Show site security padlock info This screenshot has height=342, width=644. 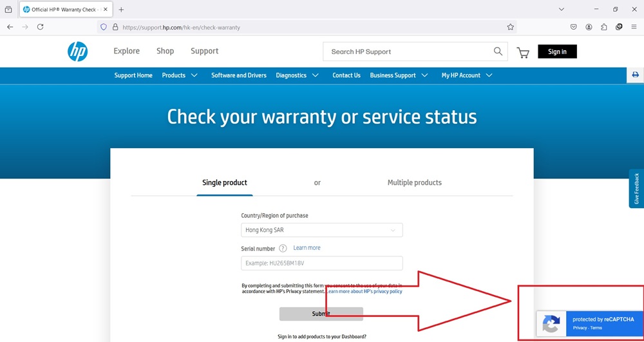click(x=115, y=27)
